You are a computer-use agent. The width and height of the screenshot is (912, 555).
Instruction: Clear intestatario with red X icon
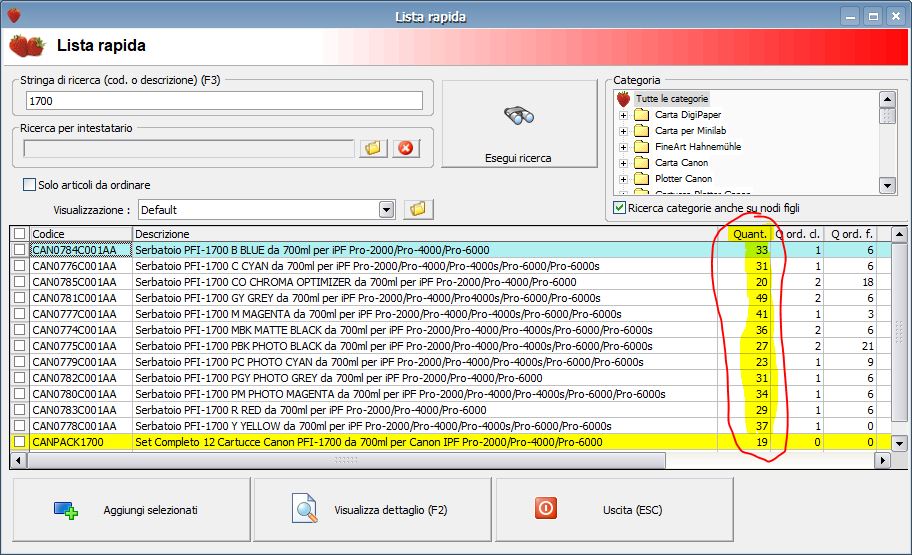pyautogui.click(x=406, y=148)
